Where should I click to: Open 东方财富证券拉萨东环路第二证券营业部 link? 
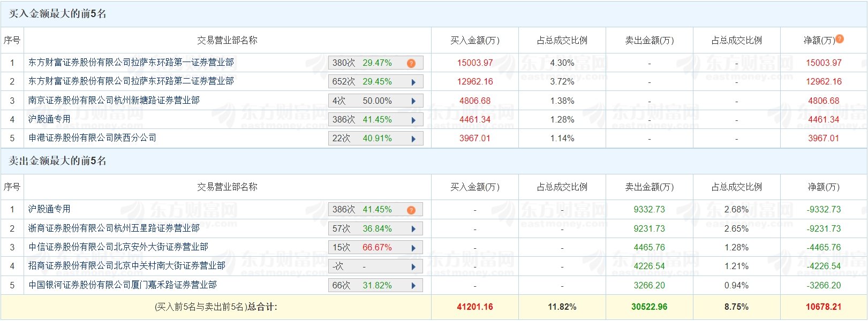point(131,81)
